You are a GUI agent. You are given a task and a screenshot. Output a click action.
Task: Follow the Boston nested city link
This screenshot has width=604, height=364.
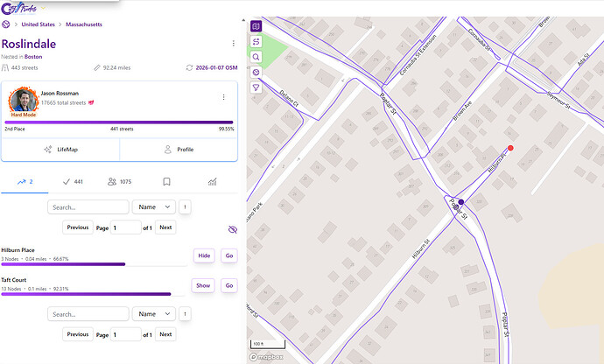coord(35,56)
